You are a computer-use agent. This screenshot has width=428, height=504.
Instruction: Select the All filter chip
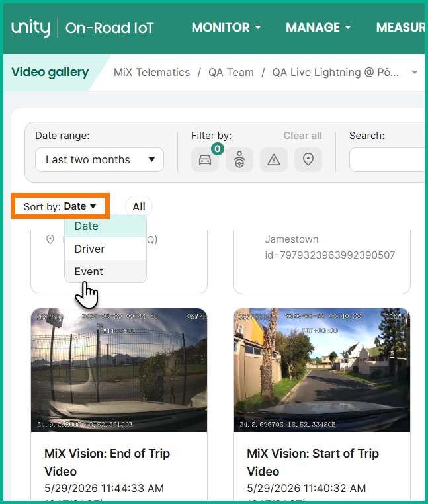click(139, 206)
